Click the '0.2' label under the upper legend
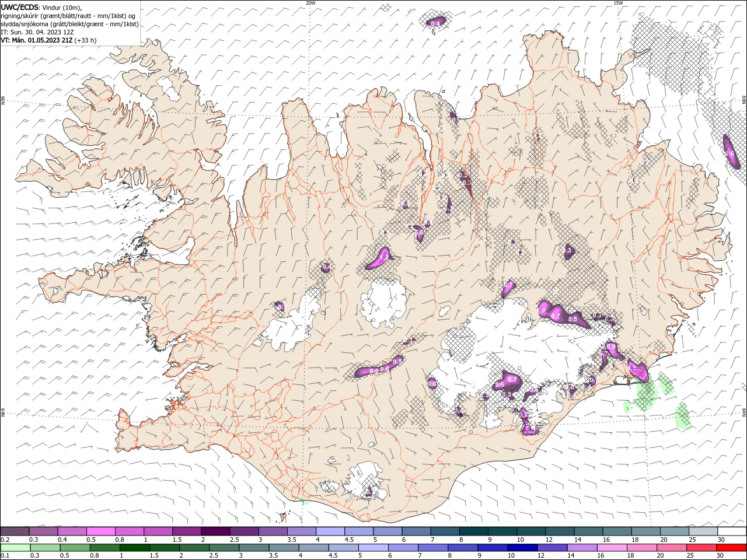747x560 pixels. click(5, 540)
